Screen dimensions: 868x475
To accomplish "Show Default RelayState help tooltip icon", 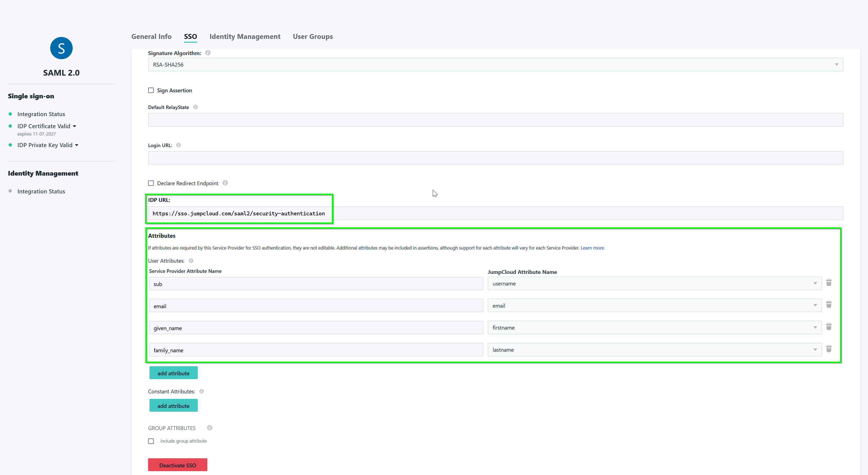I will [x=196, y=107].
